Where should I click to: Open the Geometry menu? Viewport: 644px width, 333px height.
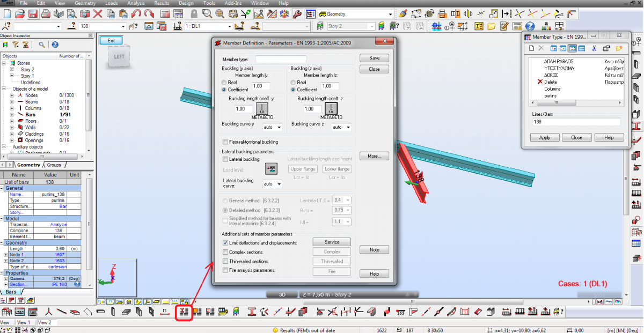pyautogui.click(x=85, y=3)
